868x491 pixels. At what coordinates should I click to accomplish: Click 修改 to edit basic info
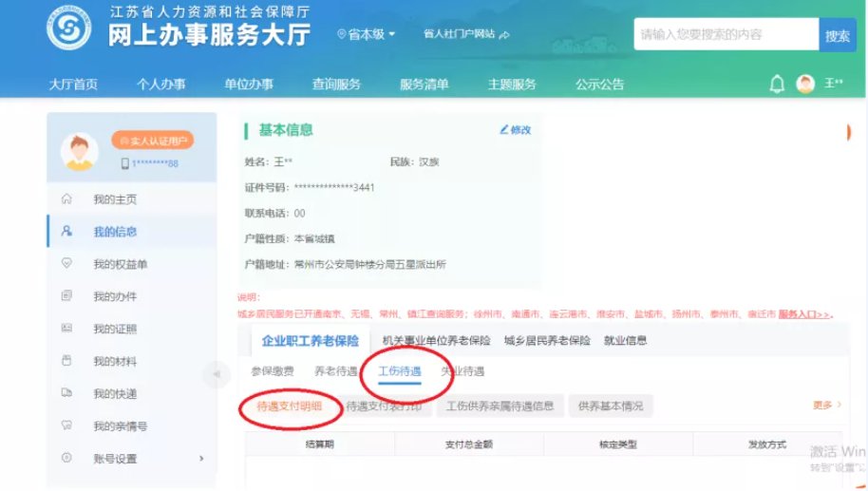515,130
